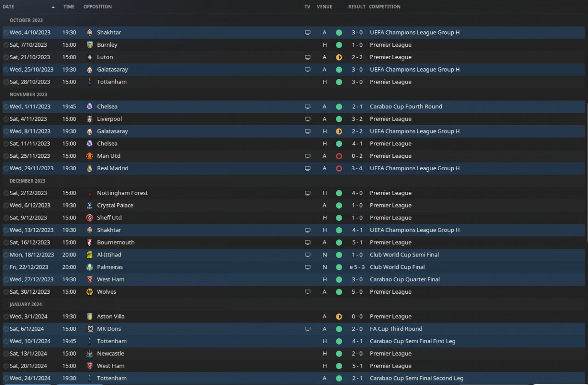Image resolution: width=588 pixels, height=385 pixels.
Task: Sort by the COMPETITION column header
Action: [384, 7]
